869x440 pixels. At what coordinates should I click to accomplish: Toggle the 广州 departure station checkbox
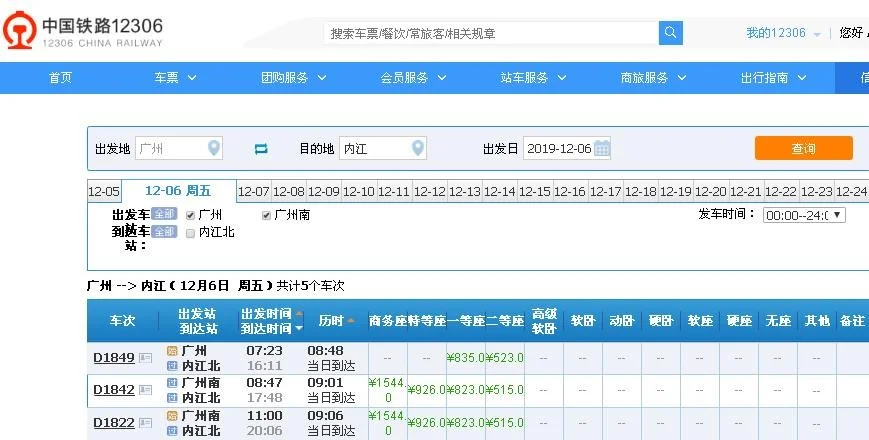pyautogui.click(x=190, y=216)
